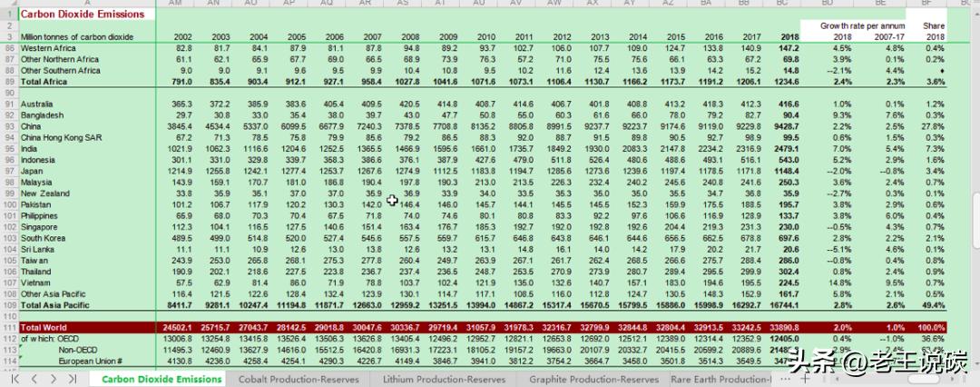The image size is (980, 387).
Task: Switch to the Carbon Dioxide Emissions tab
Action: (162, 379)
